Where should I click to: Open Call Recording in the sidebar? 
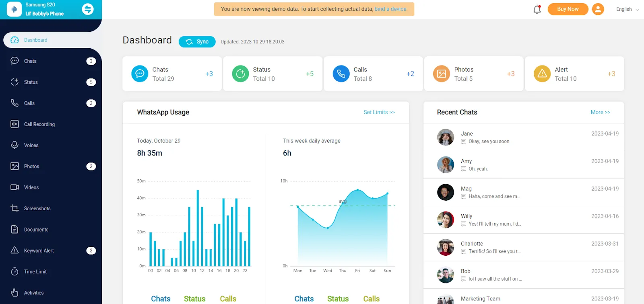pyautogui.click(x=39, y=124)
